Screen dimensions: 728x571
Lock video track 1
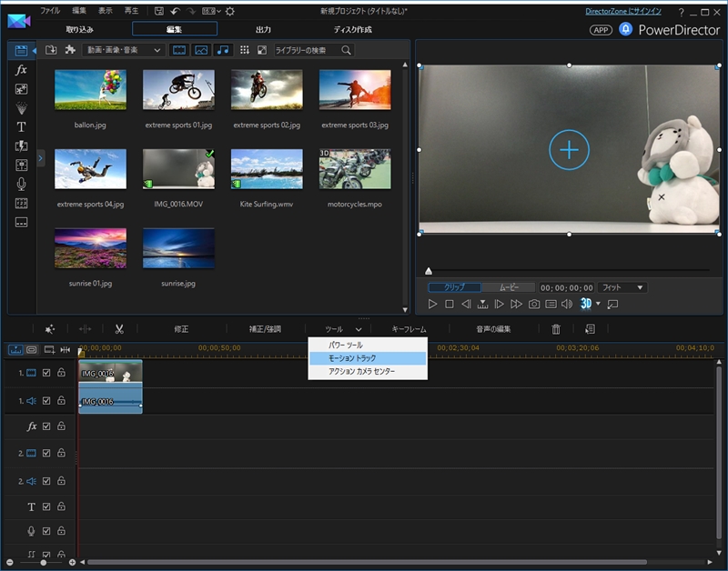61,372
